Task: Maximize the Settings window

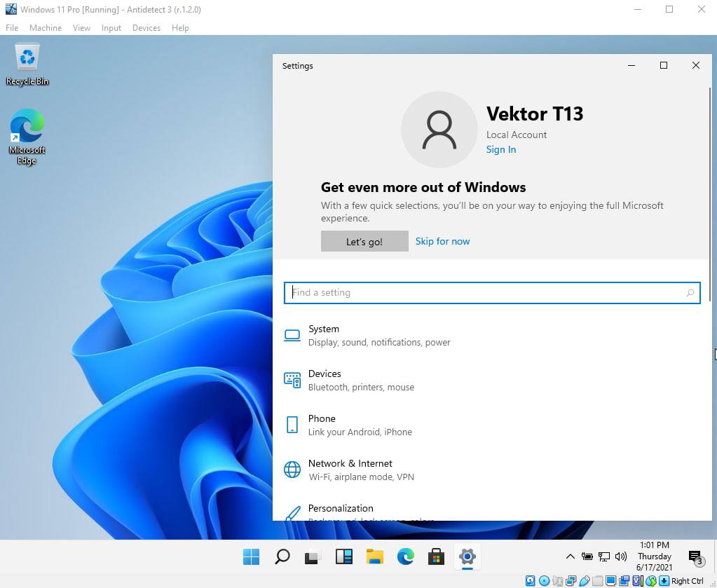Action: (x=664, y=65)
